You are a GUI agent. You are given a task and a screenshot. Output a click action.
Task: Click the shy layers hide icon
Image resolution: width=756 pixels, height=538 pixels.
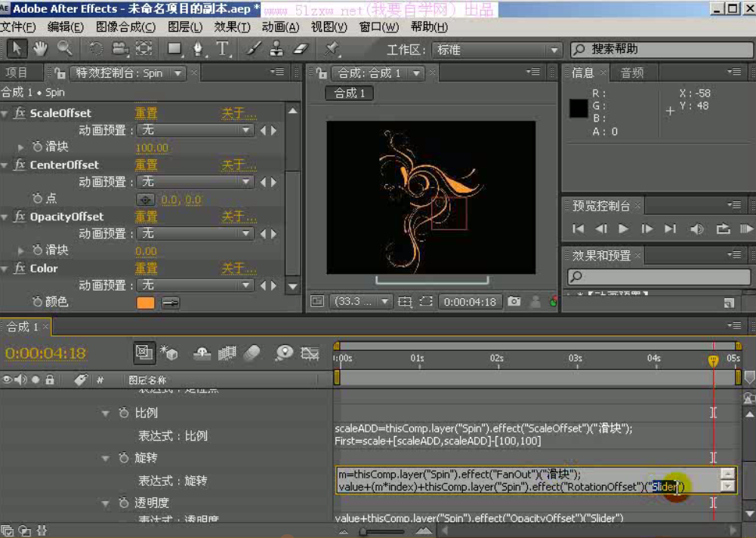pos(202,354)
